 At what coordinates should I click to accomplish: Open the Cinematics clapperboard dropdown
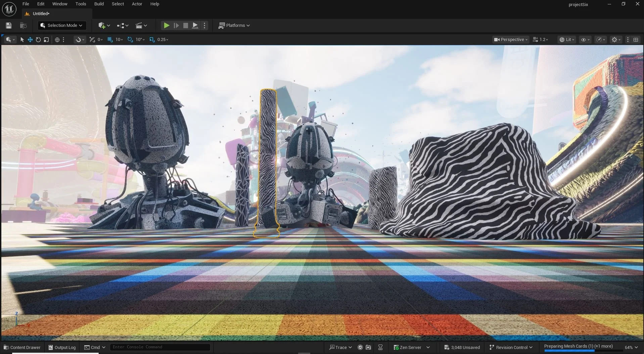pyautogui.click(x=141, y=26)
